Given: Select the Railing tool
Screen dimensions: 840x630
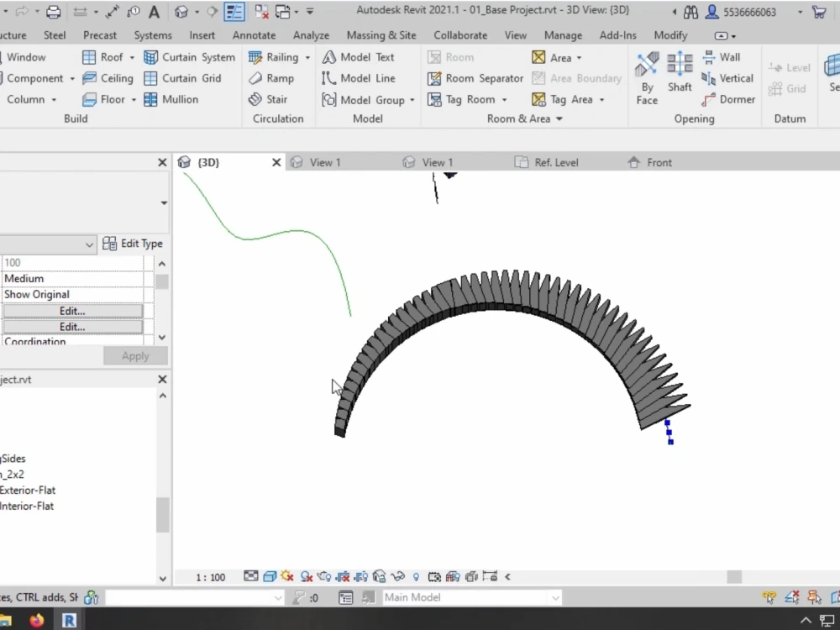Looking at the screenshot, I should pyautogui.click(x=274, y=57).
